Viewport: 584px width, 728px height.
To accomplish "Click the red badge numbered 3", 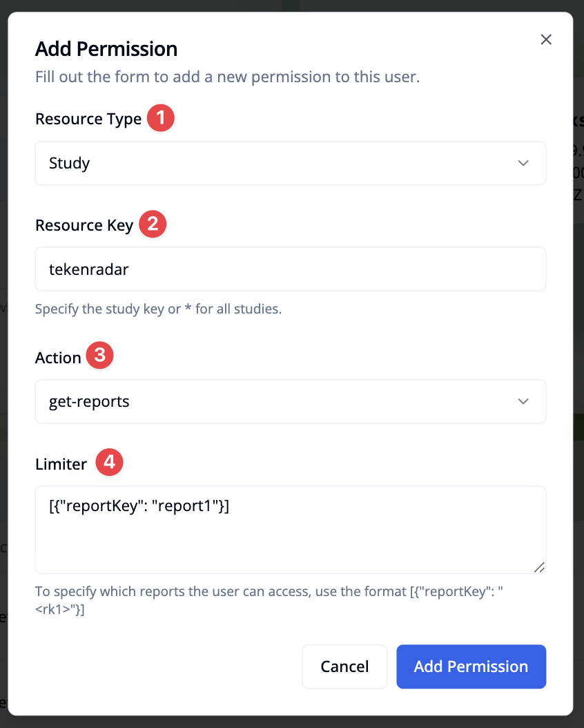I will [x=99, y=355].
